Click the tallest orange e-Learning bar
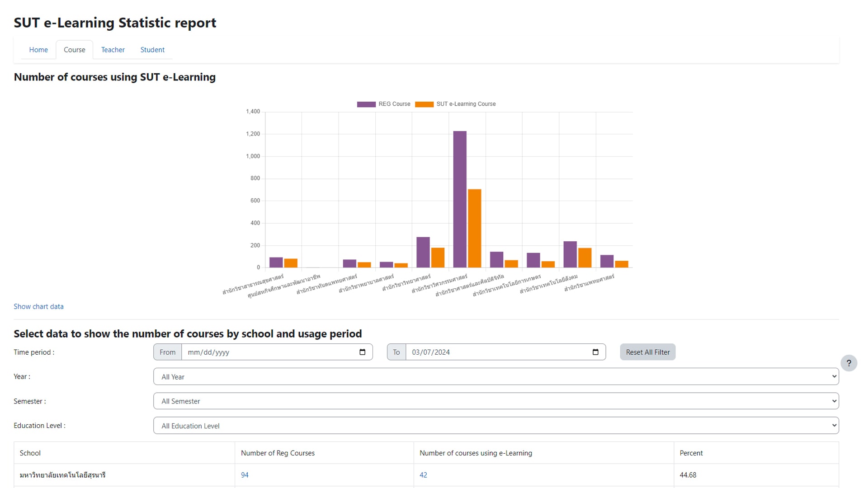 point(475,228)
